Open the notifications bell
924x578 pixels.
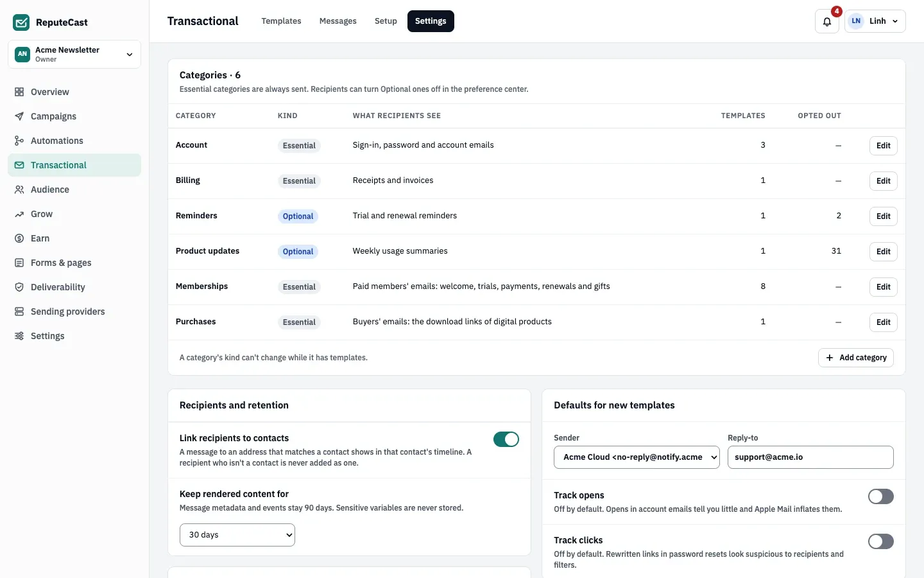click(x=827, y=21)
